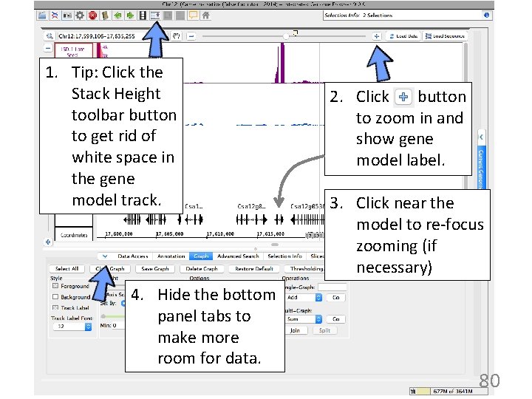Click the horizontal scrollbar thumb under ruler
Screen dimensions: 532x399
click(x=275, y=245)
